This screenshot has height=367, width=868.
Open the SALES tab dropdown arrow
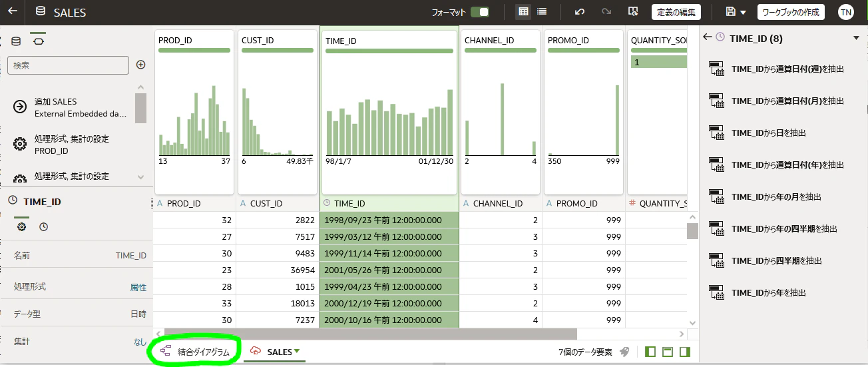coord(297,351)
